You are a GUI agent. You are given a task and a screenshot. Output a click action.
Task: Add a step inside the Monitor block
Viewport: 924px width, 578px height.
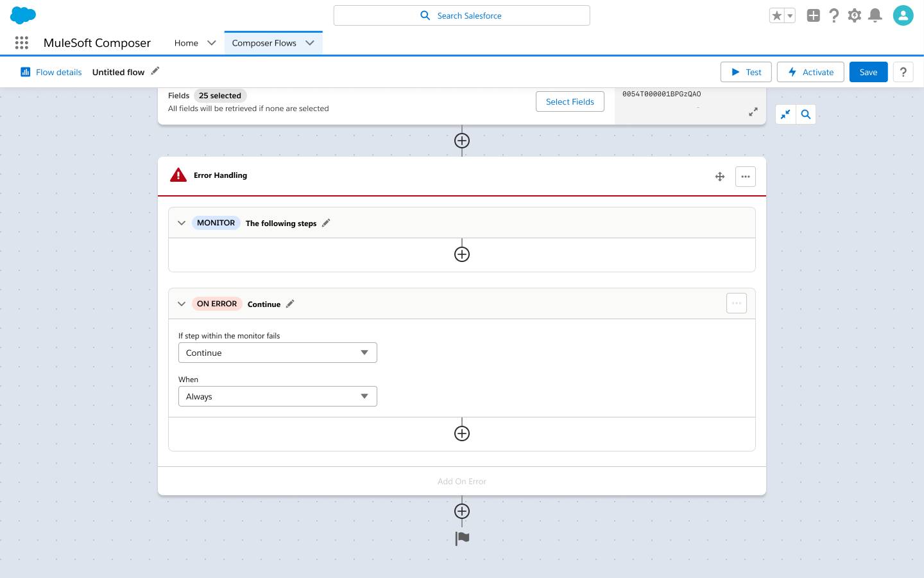coord(462,254)
